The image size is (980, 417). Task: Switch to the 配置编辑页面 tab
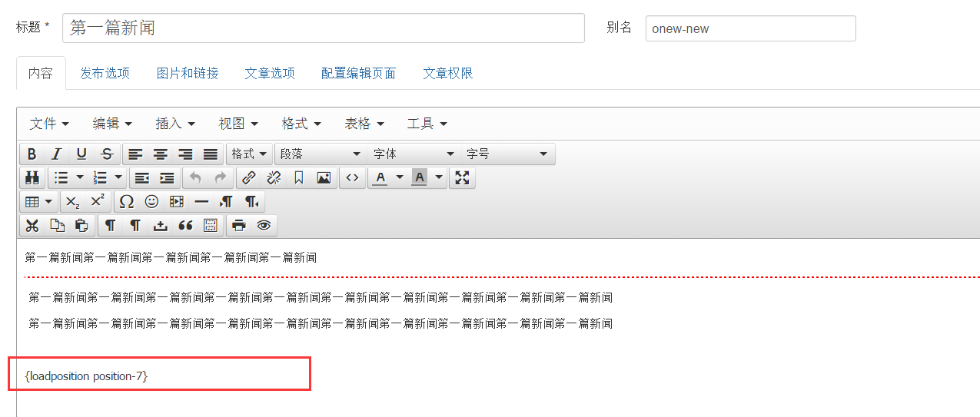[358, 73]
